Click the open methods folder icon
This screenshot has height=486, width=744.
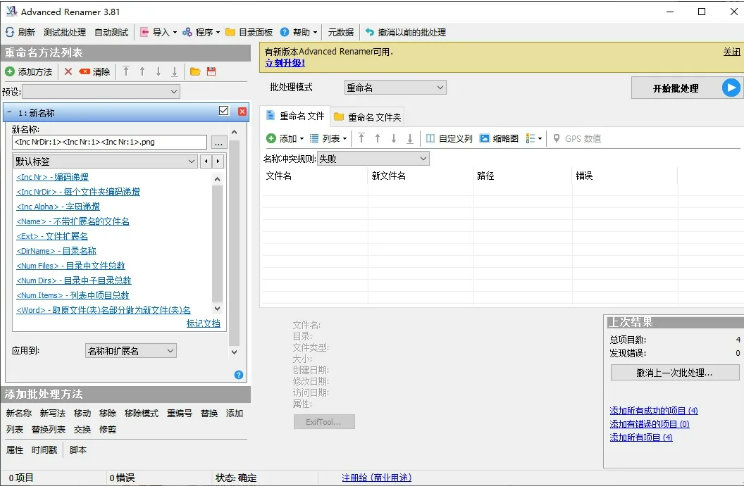pos(195,72)
